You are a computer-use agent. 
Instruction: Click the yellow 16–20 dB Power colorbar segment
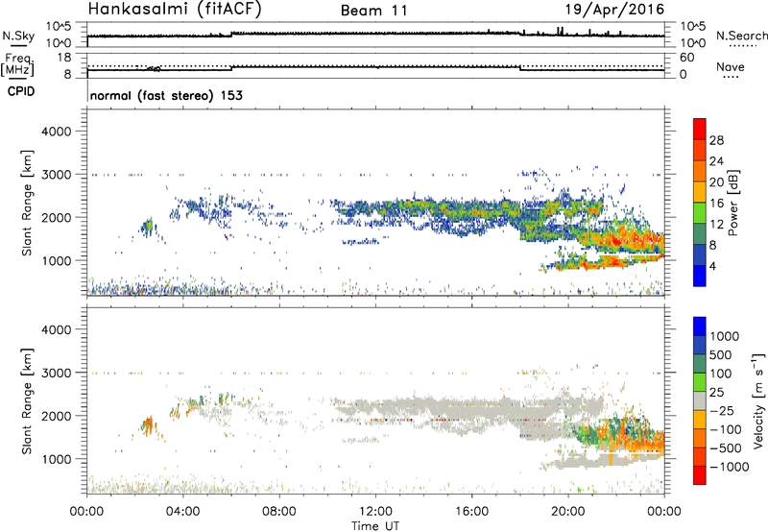[700, 191]
